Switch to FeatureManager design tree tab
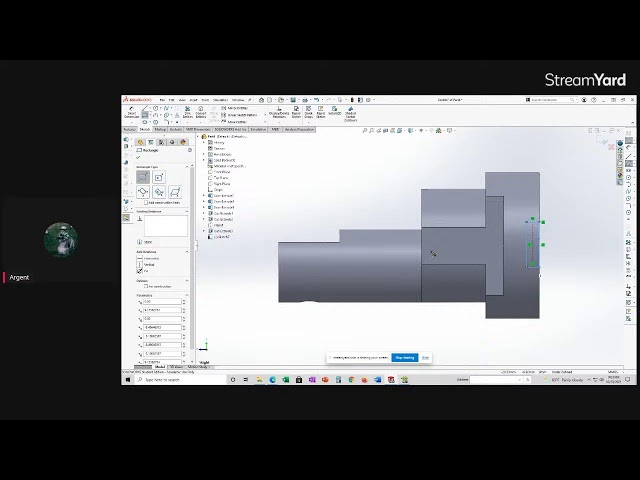 pos(140,142)
